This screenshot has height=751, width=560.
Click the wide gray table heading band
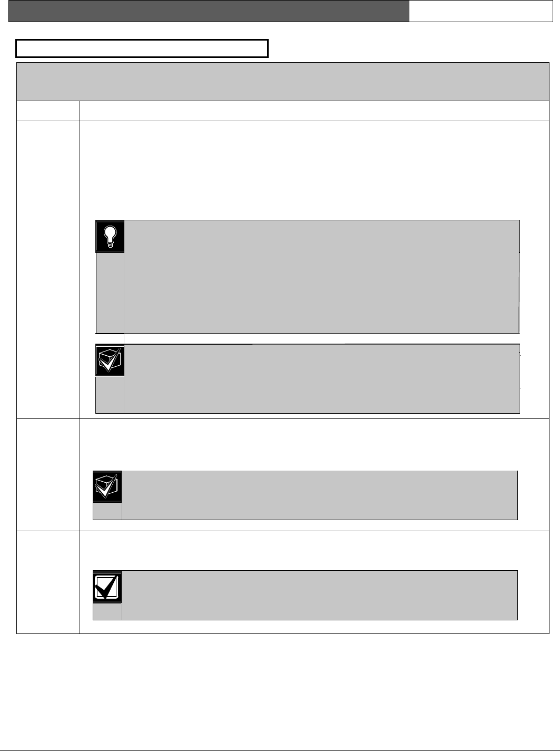tap(283, 82)
